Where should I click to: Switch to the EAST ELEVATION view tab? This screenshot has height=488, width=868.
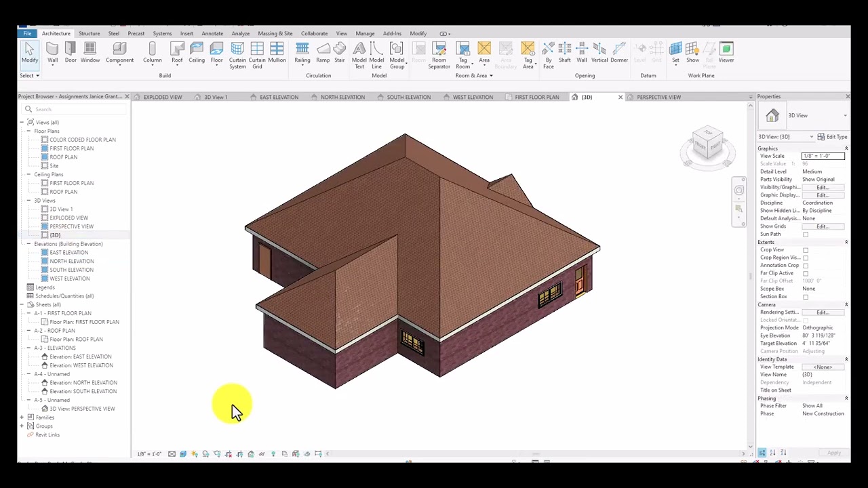coord(279,97)
